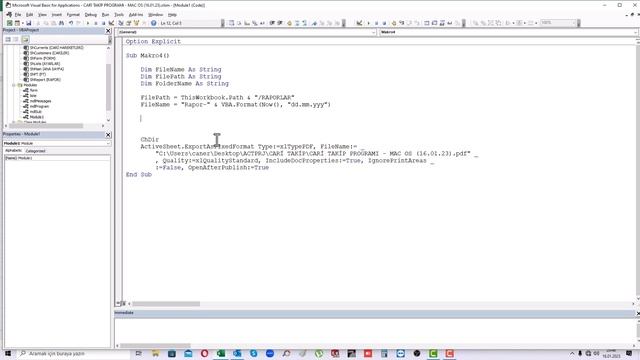This screenshot has width=640, height=360.
Task: Open the Run menu
Action: pyautogui.click(x=105, y=15)
